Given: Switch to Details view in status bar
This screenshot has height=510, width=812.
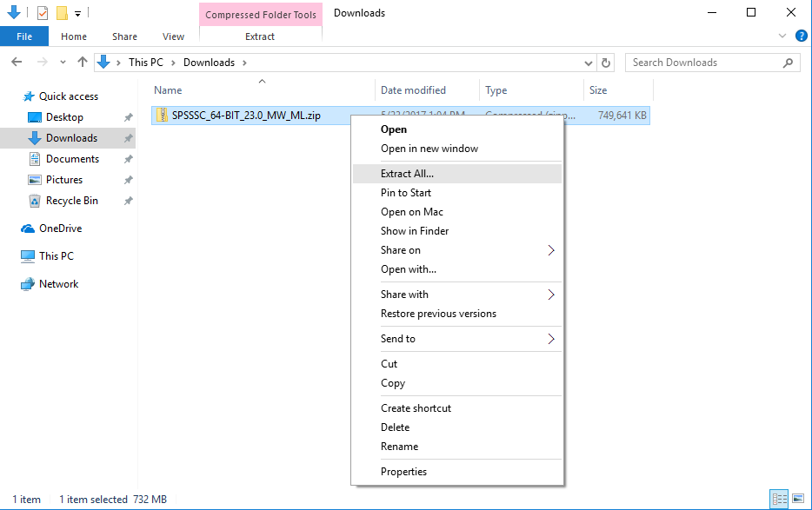Looking at the screenshot, I should click(779, 499).
